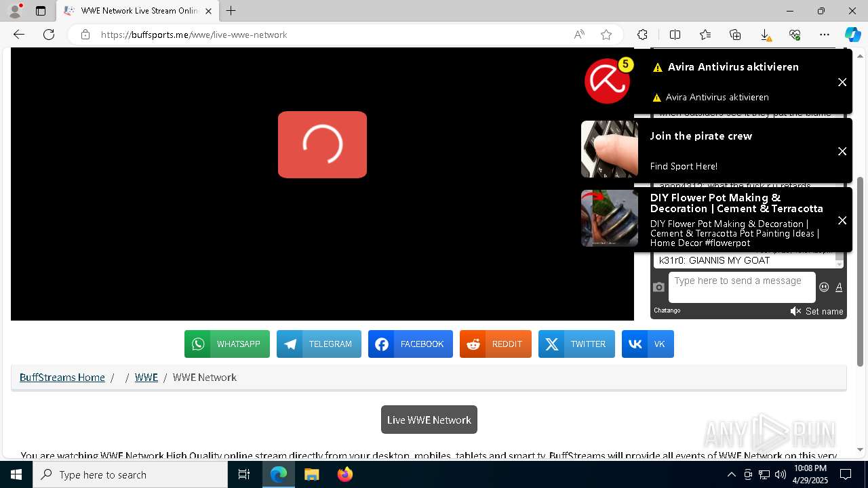Open the clock showing 10:08 PM
This screenshot has width=868, height=488.
point(810,474)
